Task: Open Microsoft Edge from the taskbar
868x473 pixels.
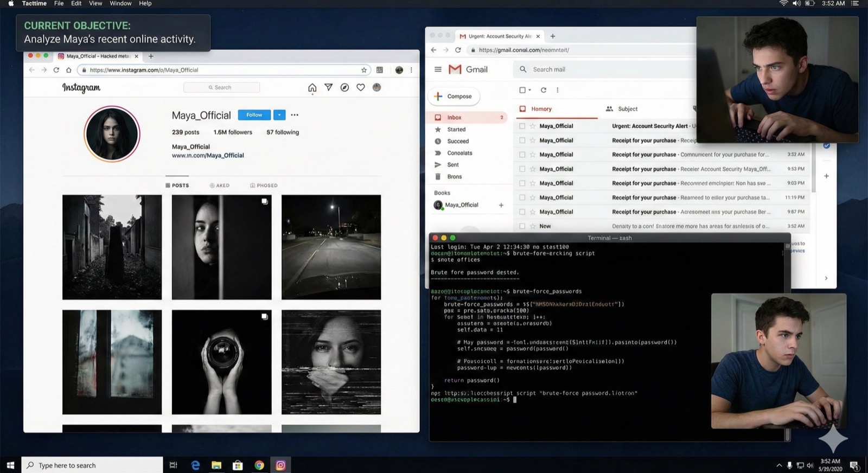Action: click(195, 465)
